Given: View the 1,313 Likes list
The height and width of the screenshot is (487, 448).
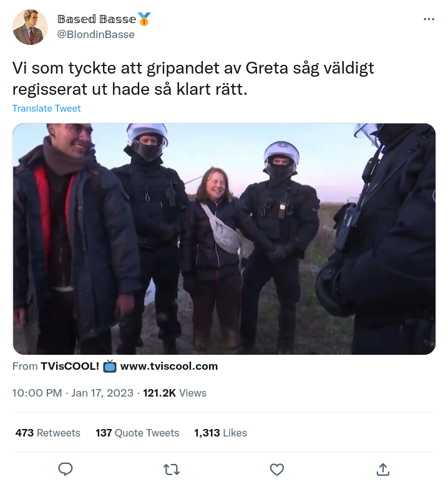Looking at the screenshot, I should pyautogui.click(x=221, y=433).
